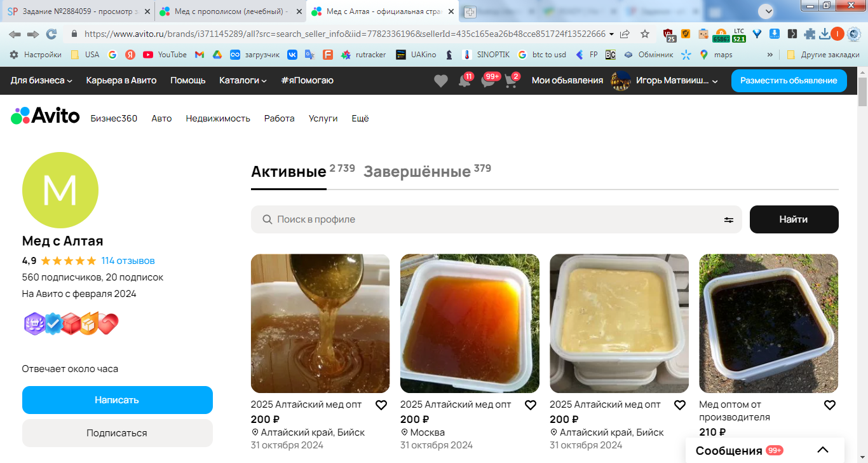Click Разместить объявление button
Image resolution: width=868 pixels, height=463 pixels.
coord(789,81)
